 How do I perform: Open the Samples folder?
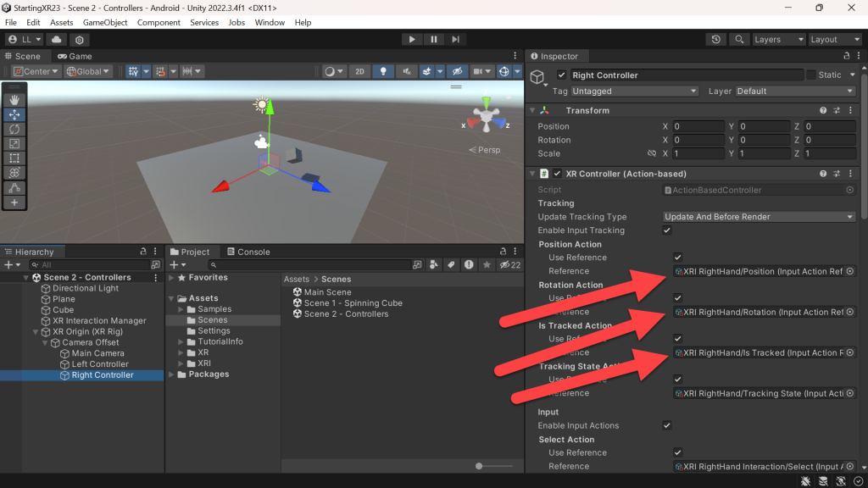(214, 309)
